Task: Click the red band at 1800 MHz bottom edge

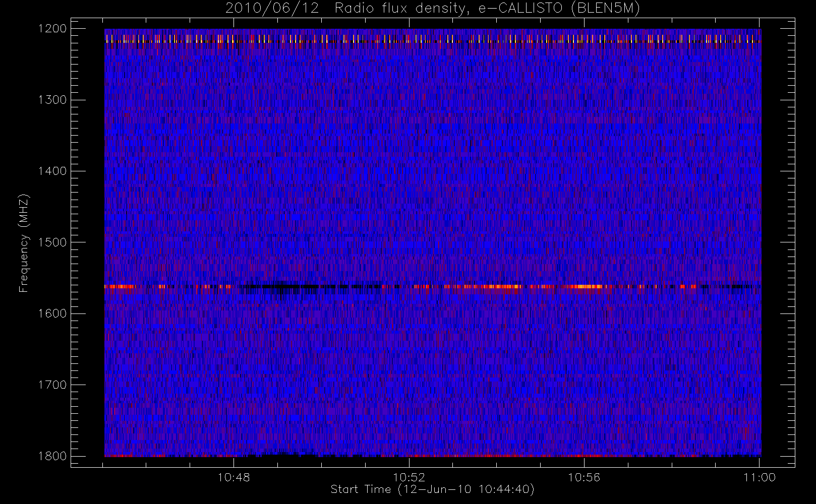Action: [x=433, y=456]
